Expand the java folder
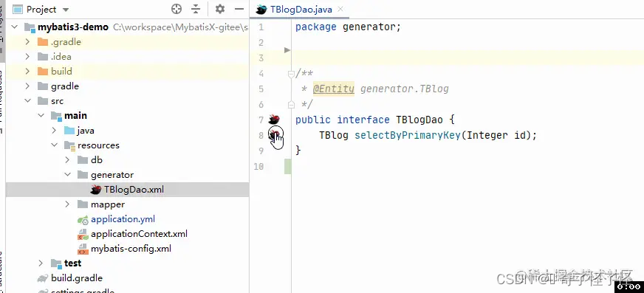The width and height of the screenshot is (644, 293). click(54, 131)
